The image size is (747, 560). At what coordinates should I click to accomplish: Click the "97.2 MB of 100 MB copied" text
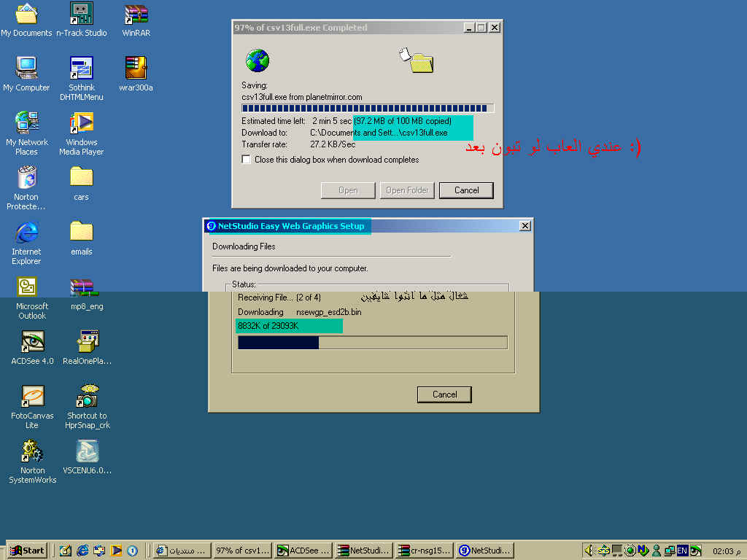click(x=403, y=121)
